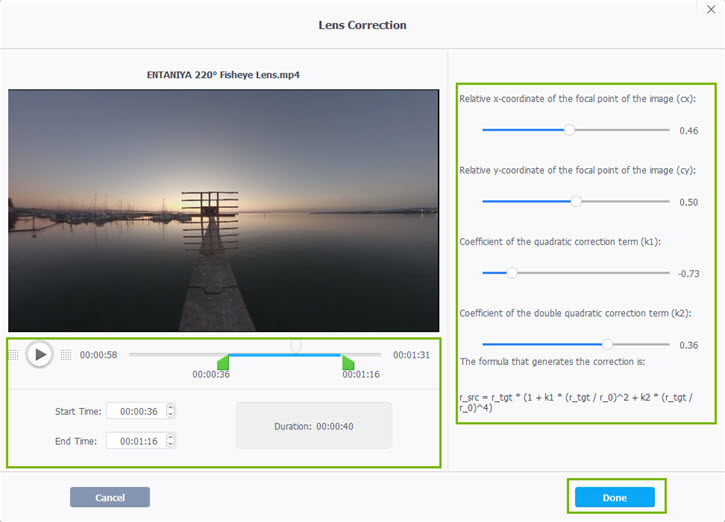Click the 'Coefficient of the quadratic correction term (k1)' label

[560, 242]
